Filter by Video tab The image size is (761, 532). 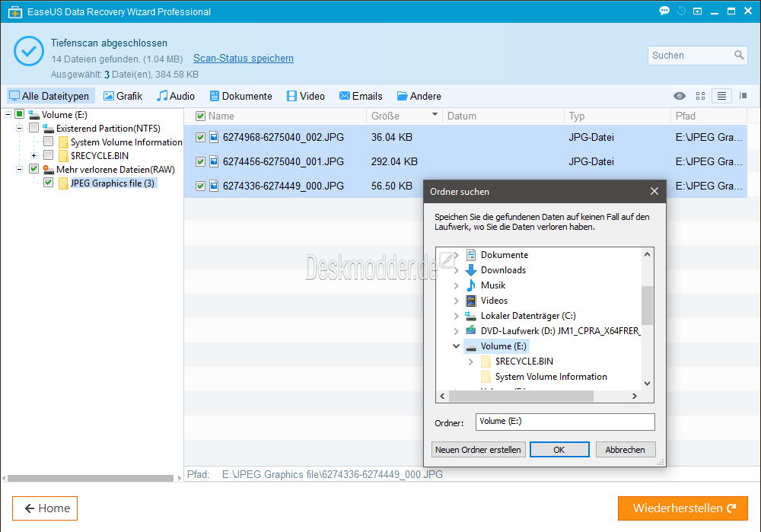(x=306, y=96)
